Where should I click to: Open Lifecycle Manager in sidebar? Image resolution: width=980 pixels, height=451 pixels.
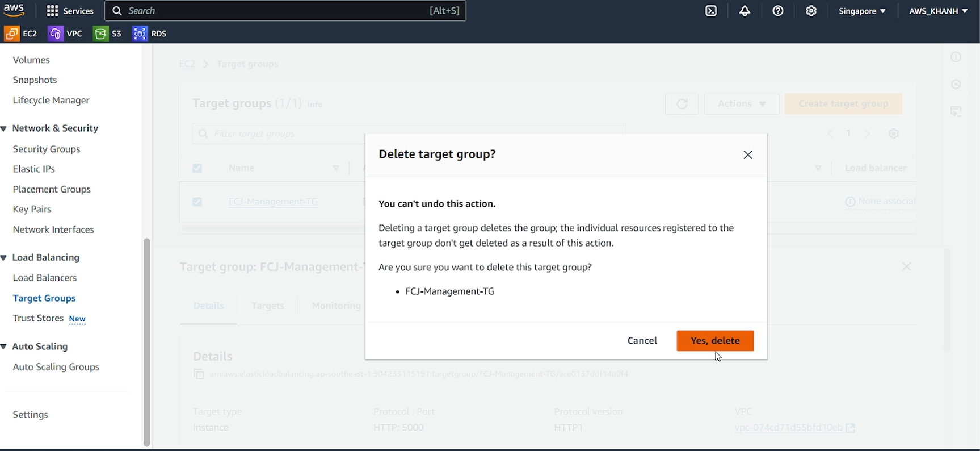tap(51, 100)
